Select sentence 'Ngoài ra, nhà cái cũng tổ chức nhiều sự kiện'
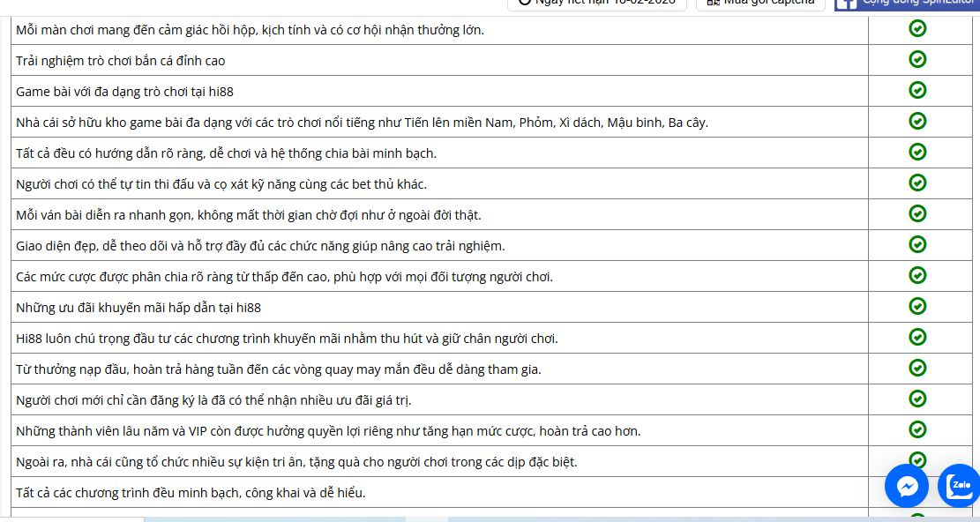The height and width of the screenshot is (522, 980). tap(297, 463)
